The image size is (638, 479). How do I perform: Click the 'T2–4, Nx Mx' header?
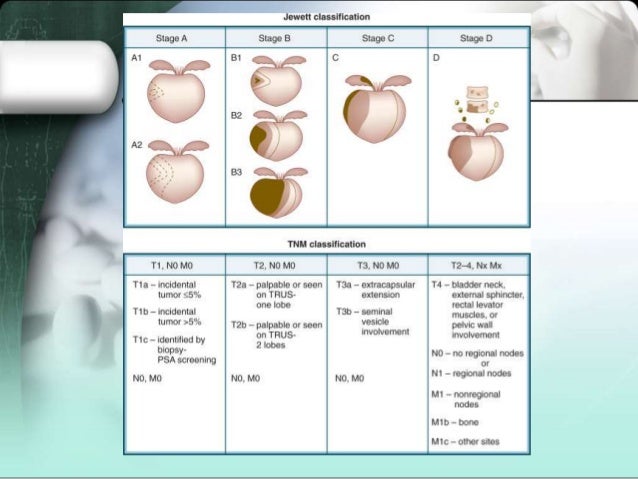pos(478,265)
